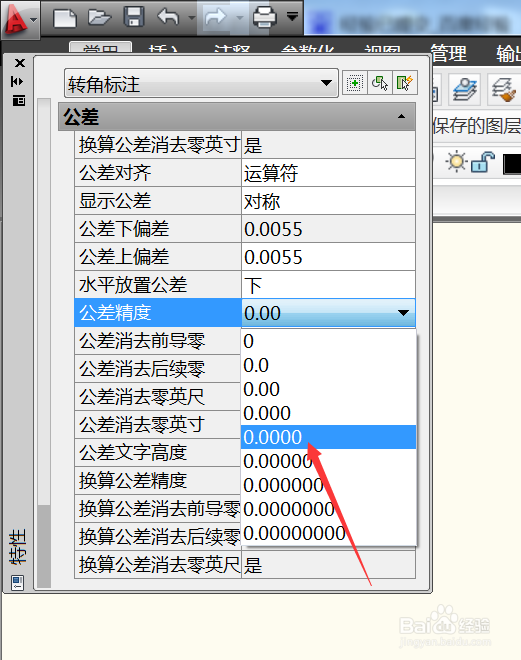Select precision 0.0 from list

pyautogui.click(x=329, y=365)
